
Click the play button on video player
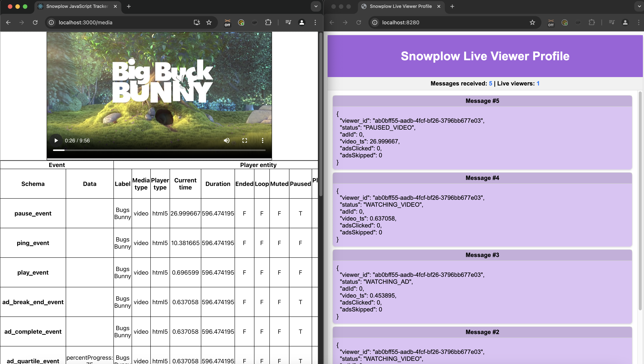point(56,140)
